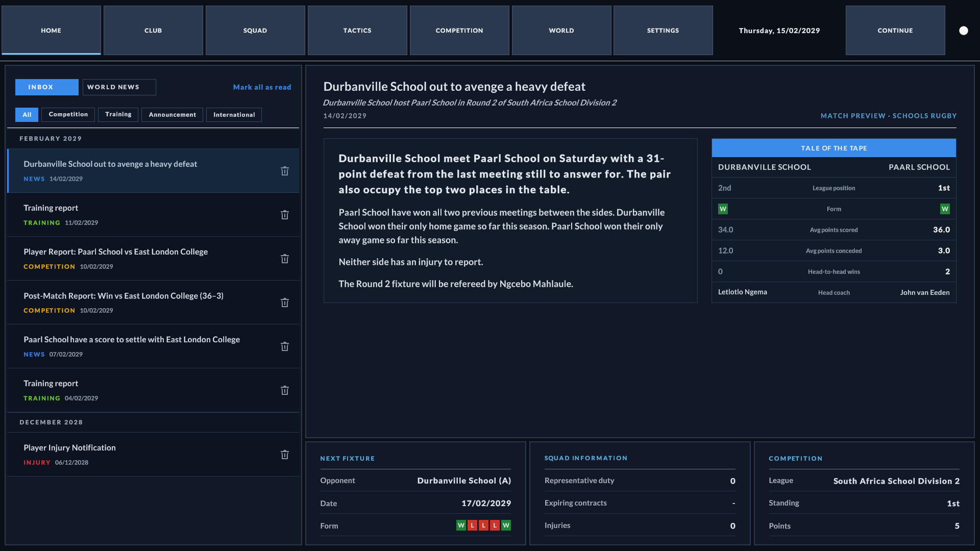The image size is (980, 551).
Task: Delete the Paarl School score to settle message
Action: [x=285, y=346]
